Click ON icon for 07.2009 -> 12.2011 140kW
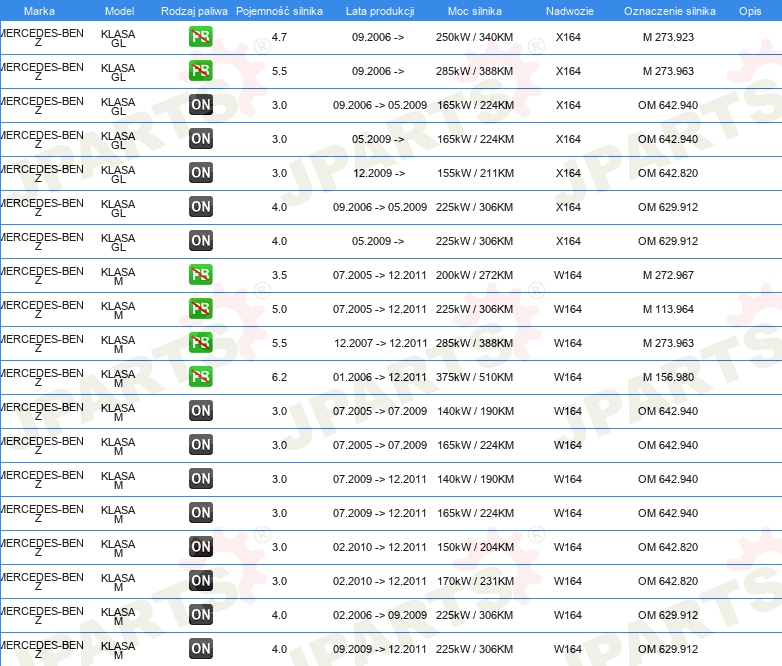This screenshot has width=782, height=666. click(200, 478)
